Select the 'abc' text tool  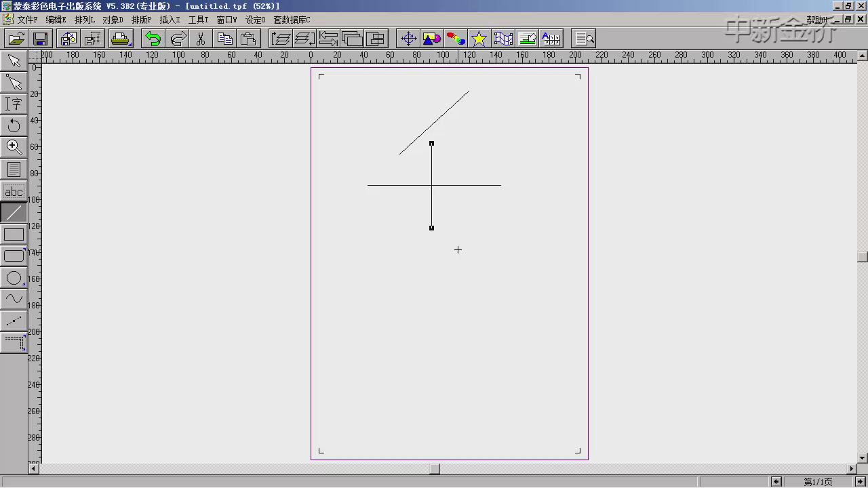pyautogui.click(x=14, y=191)
